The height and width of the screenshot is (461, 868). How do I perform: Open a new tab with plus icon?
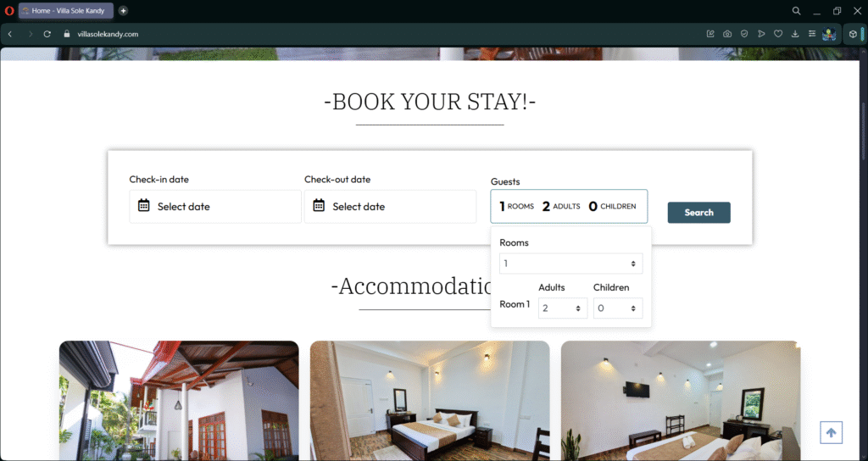123,10
